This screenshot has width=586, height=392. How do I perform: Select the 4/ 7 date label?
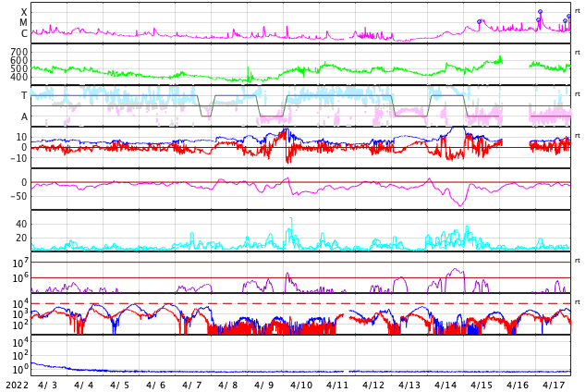(191, 386)
